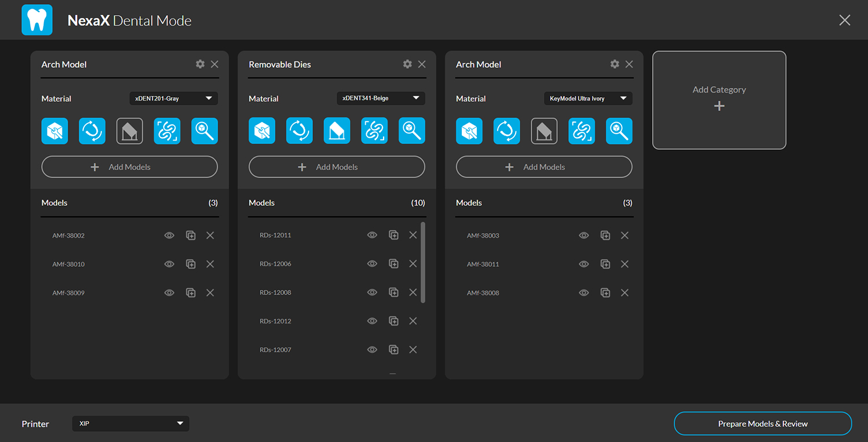Duplicate model AMf-38011
868x442 pixels.
(x=605, y=264)
